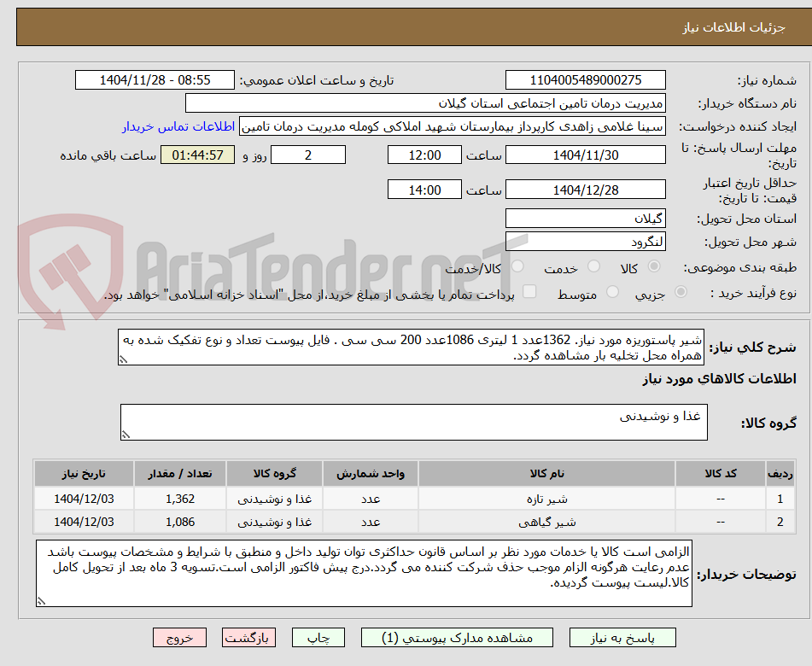Click the province field گیلان
The image size is (812, 666).
585,219
